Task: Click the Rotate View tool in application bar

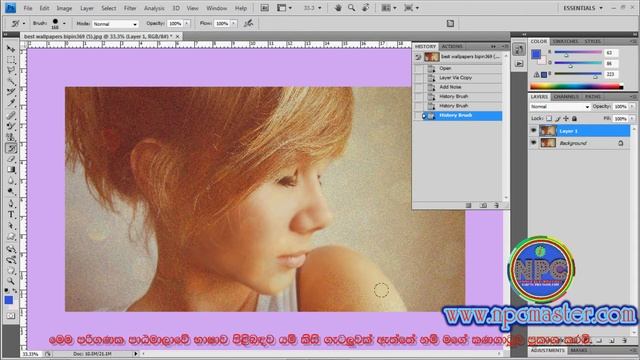Action: point(366,8)
